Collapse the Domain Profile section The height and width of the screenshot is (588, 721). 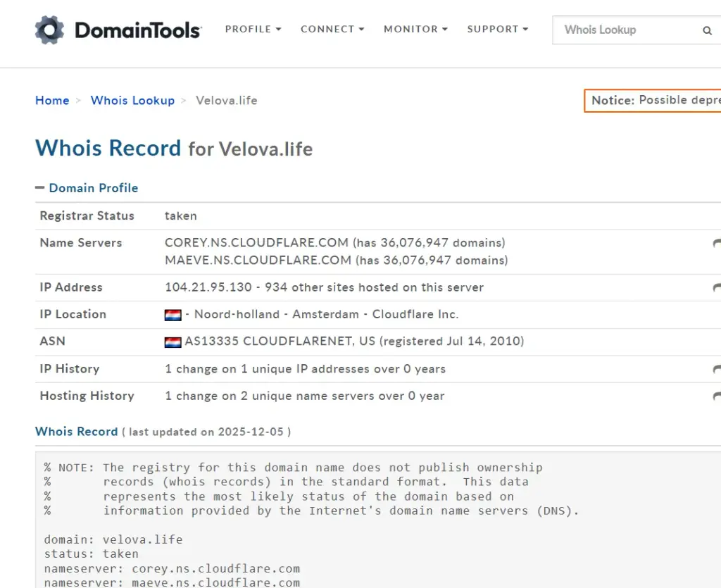[87, 188]
